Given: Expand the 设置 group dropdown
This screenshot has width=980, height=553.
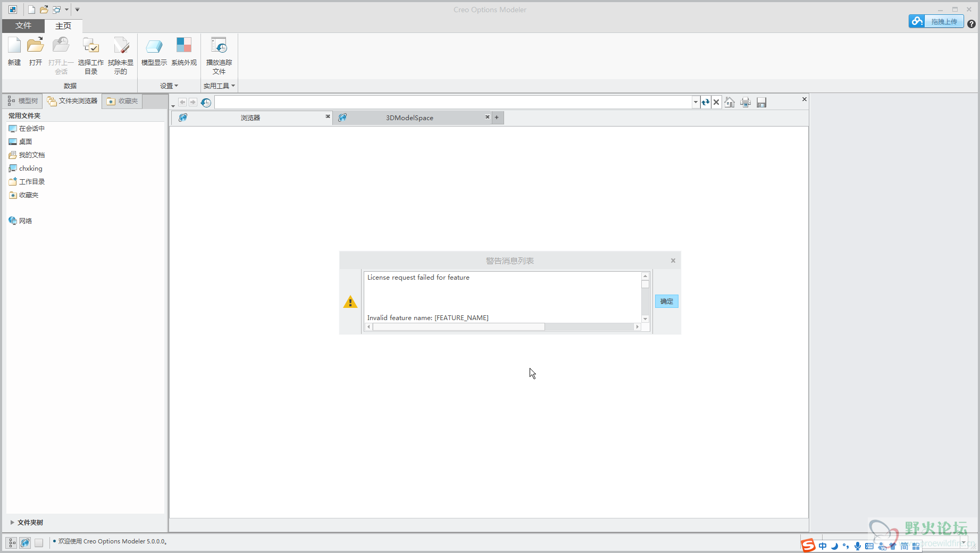Looking at the screenshot, I should (x=169, y=86).
